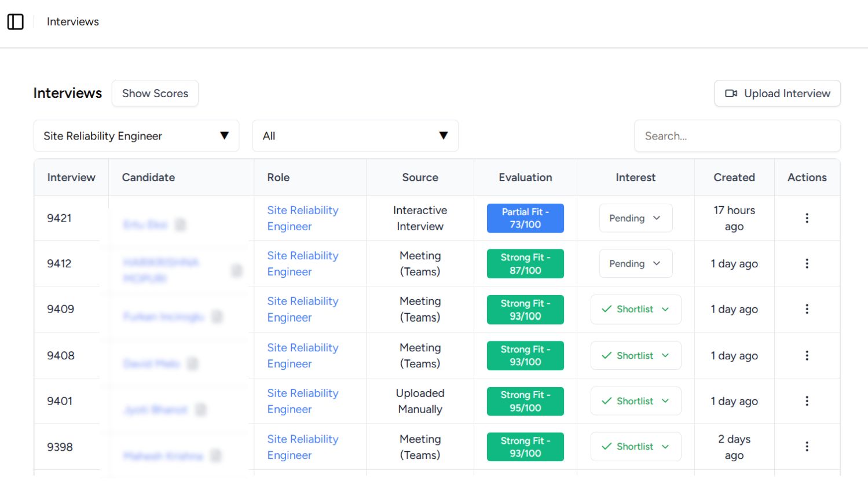Expand the Pending dropdown for interview 9412
The width and height of the screenshot is (868, 482).
tap(636, 263)
